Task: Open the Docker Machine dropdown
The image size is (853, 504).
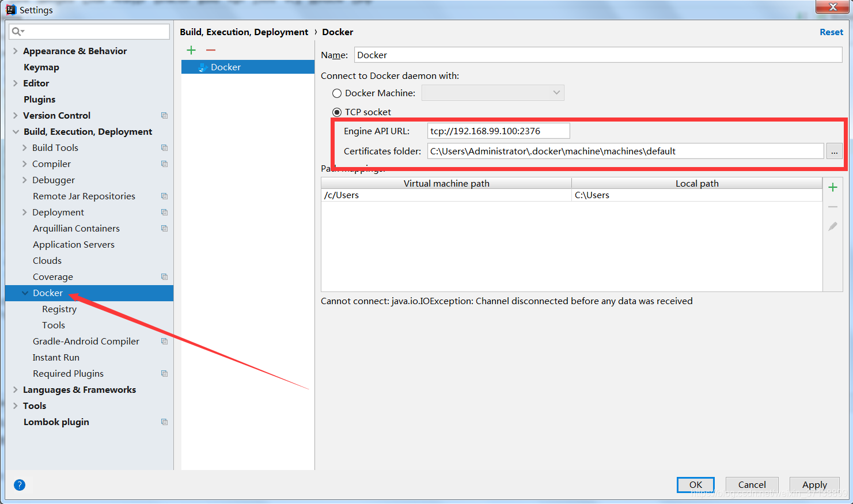Action: click(493, 93)
